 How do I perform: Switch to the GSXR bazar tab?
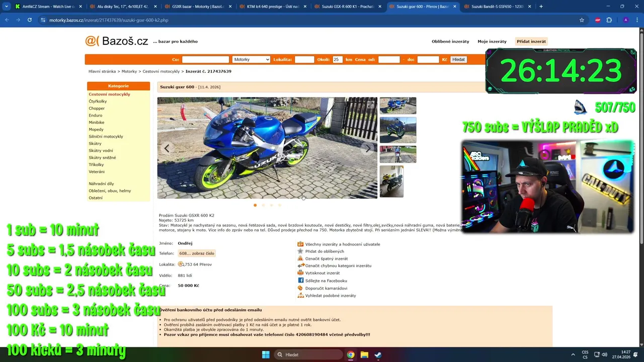pyautogui.click(x=198, y=7)
